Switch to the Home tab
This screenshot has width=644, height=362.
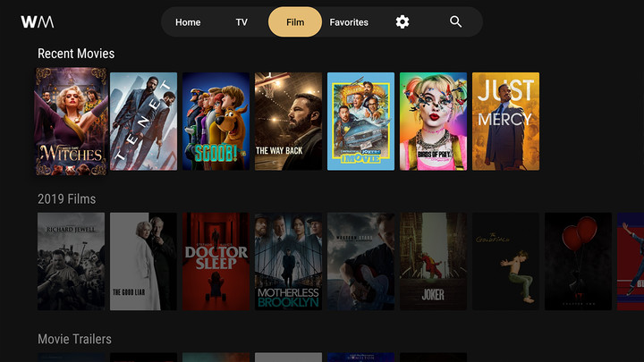click(188, 22)
